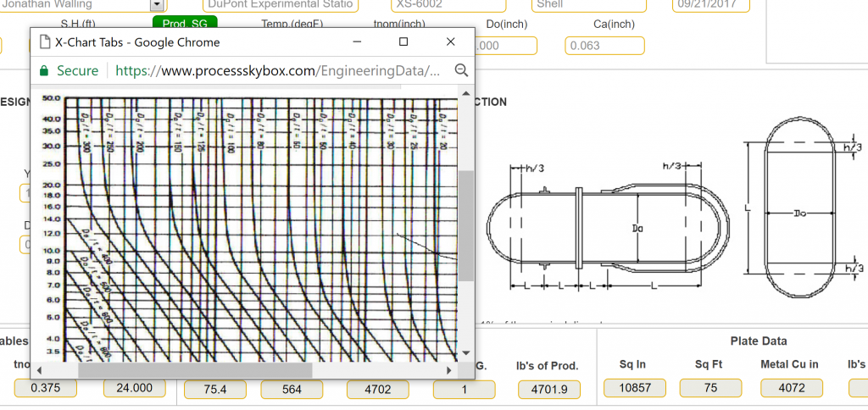The height and width of the screenshot is (410, 868).
Task: Click the 75.4 value field
Action: tap(214, 389)
